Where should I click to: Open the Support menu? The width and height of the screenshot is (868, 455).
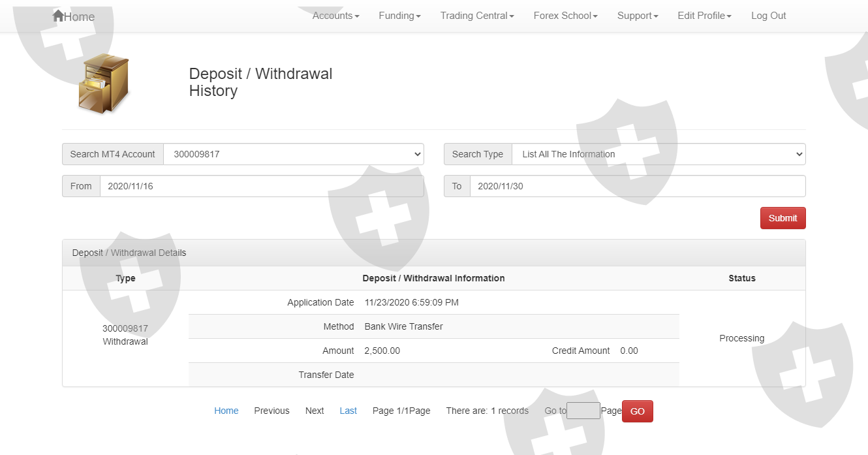coord(638,16)
